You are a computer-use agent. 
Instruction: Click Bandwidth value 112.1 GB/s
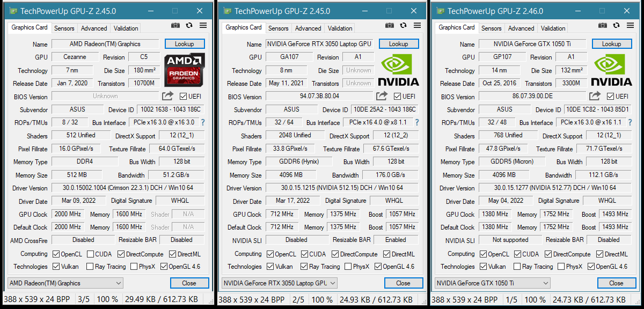(x=604, y=175)
